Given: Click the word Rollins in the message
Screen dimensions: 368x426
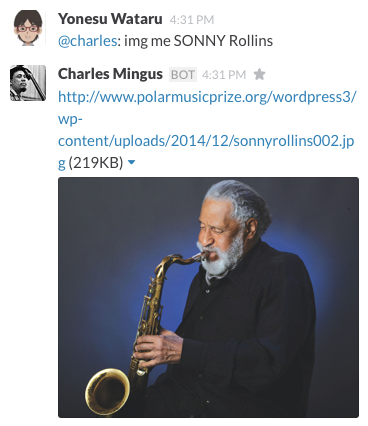Looking at the screenshot, I should click(251, 41).
